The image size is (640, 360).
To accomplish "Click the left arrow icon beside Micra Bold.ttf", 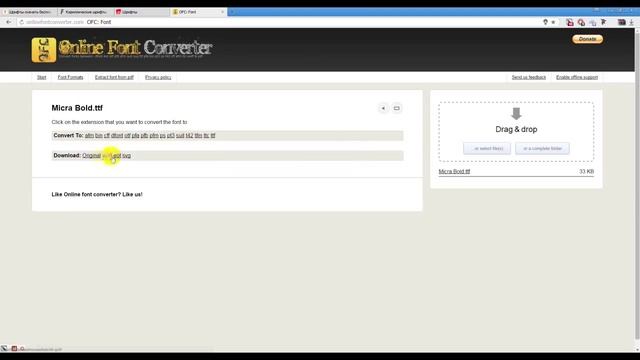I will pos(383,108).
